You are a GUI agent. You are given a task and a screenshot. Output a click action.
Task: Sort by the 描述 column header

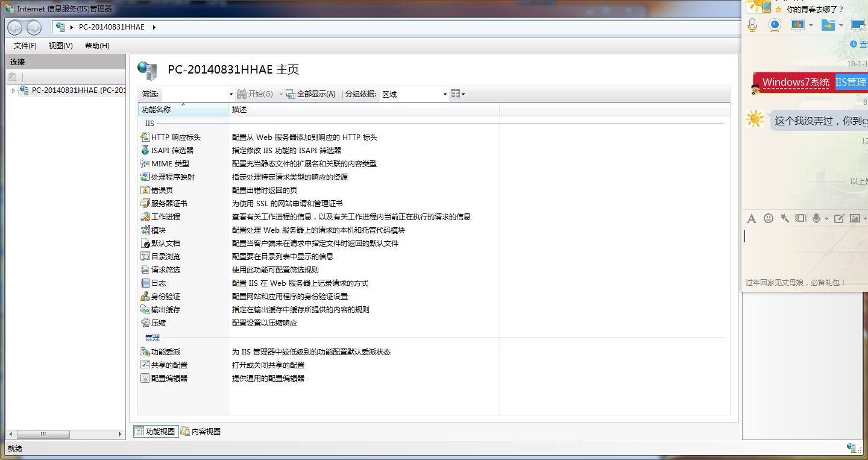[x=364, y=110]
